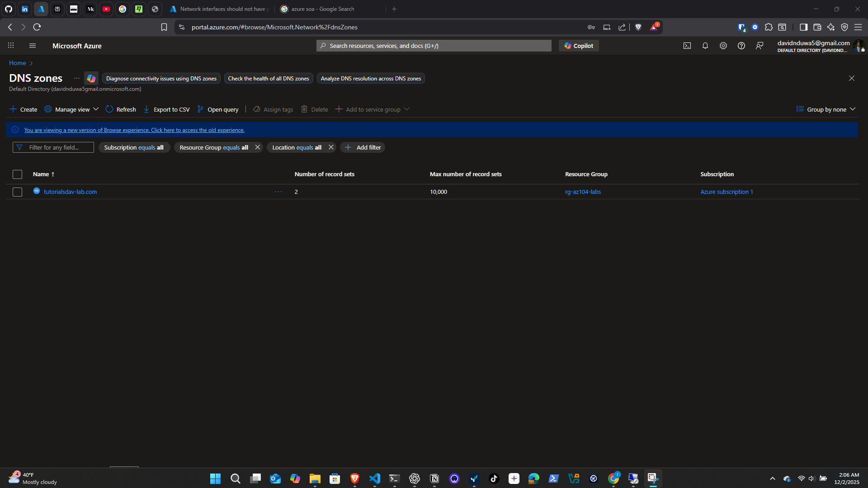Click Create in the toolbar
Image resolution: width=868 pixels, height=488 pixels.
[x=24, y=109]
